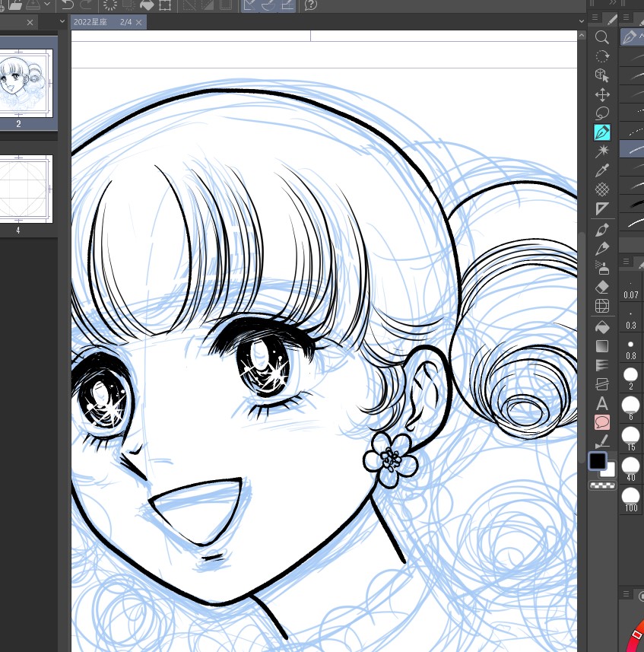This screenshot has width=644, height=652.
Task: Choose brush size 40
Action: click(631, 470)
